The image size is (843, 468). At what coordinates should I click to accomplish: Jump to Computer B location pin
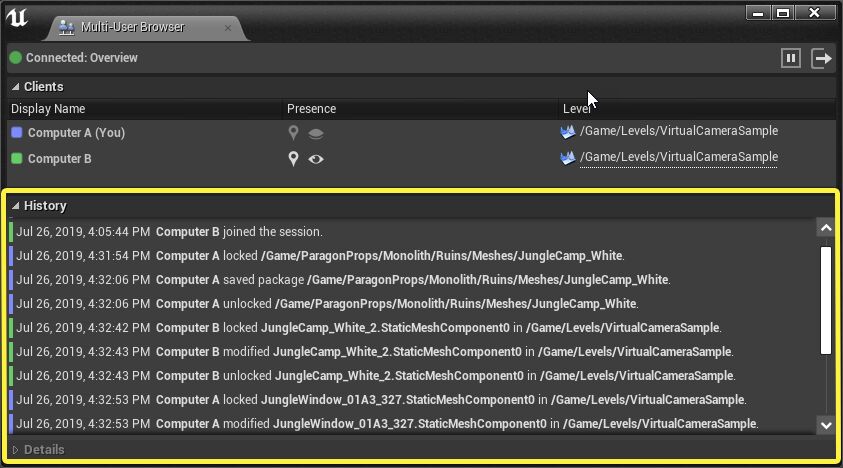[x=293, y=158]
